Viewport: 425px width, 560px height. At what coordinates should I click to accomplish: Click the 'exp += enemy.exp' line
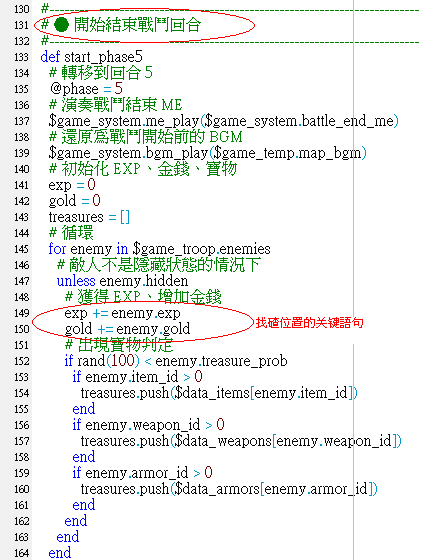tap(122, 313)
